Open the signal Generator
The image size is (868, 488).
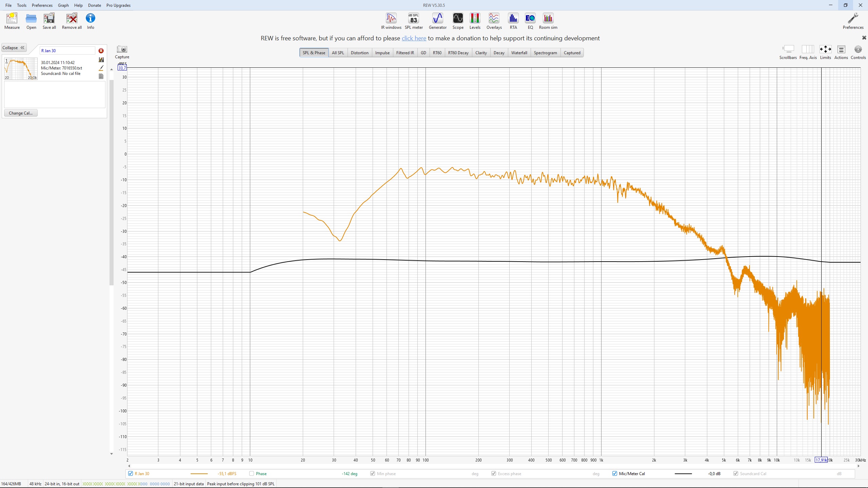[438, 21]
